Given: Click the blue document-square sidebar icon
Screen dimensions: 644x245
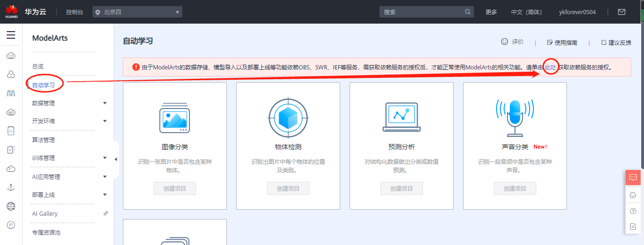Looking at the screenshot, I should (x=11, y=150).
